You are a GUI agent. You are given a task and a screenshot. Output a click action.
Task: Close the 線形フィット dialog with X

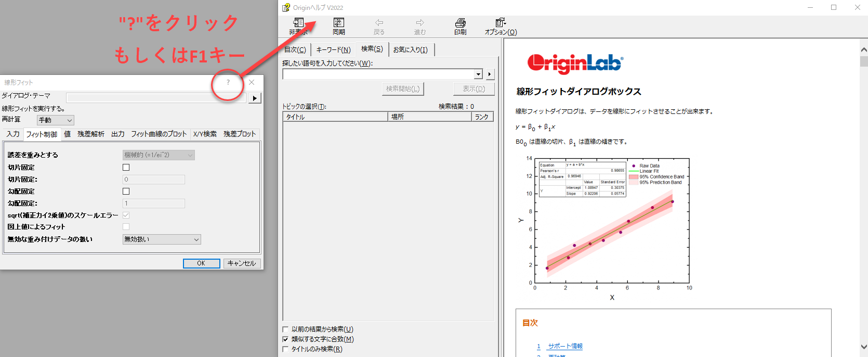pos(252,82)
